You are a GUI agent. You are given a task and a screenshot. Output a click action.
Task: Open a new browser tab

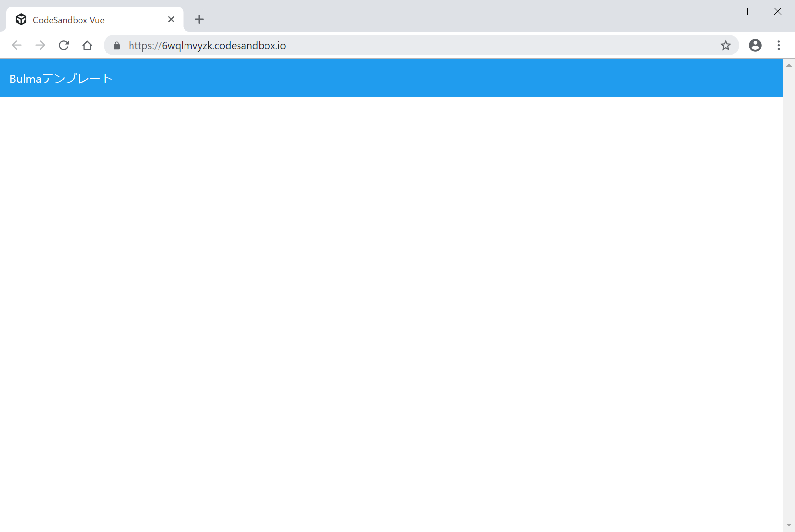[199, 20]
